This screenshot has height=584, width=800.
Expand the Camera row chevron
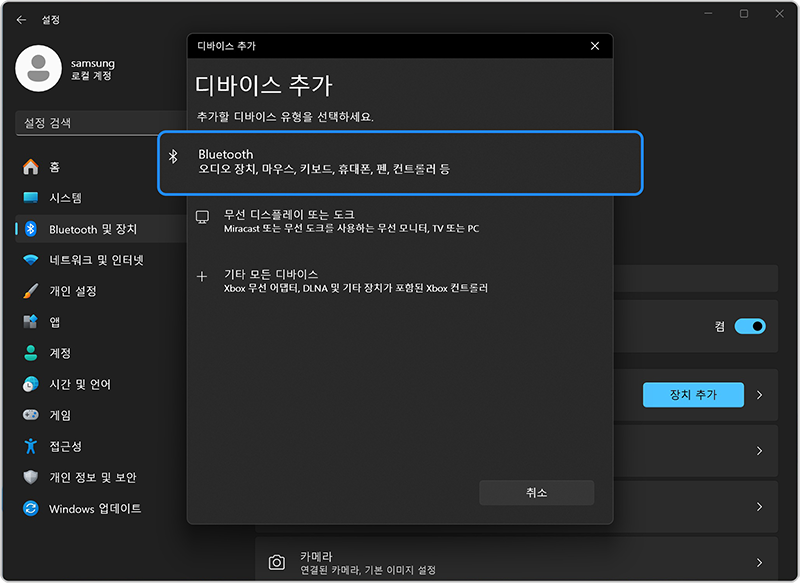[760, 563]
